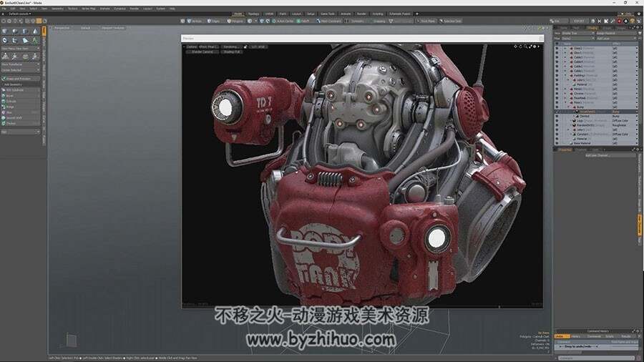Select the text tool icon in left palette

coord(35,40)
